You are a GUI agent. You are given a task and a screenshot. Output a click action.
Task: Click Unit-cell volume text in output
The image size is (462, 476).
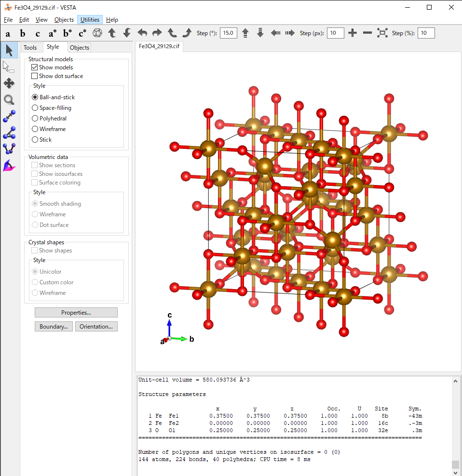point(194,380)
